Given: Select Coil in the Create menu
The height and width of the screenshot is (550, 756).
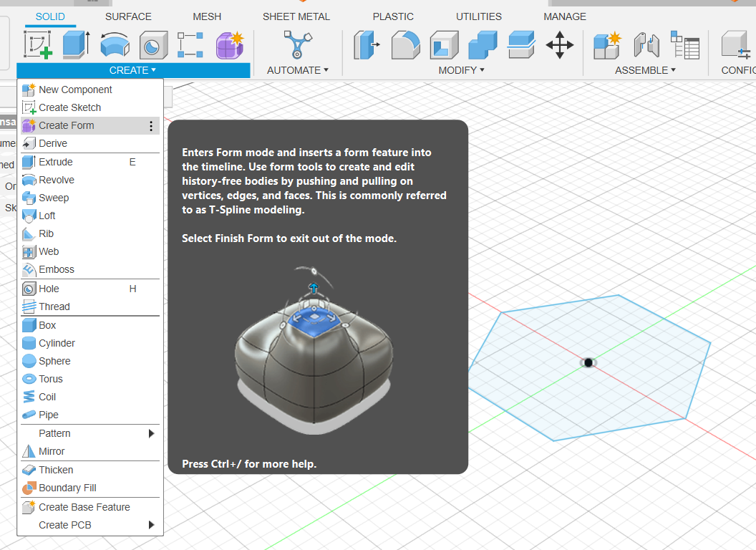Looking at the screenshot, I should tap(90, 397).
